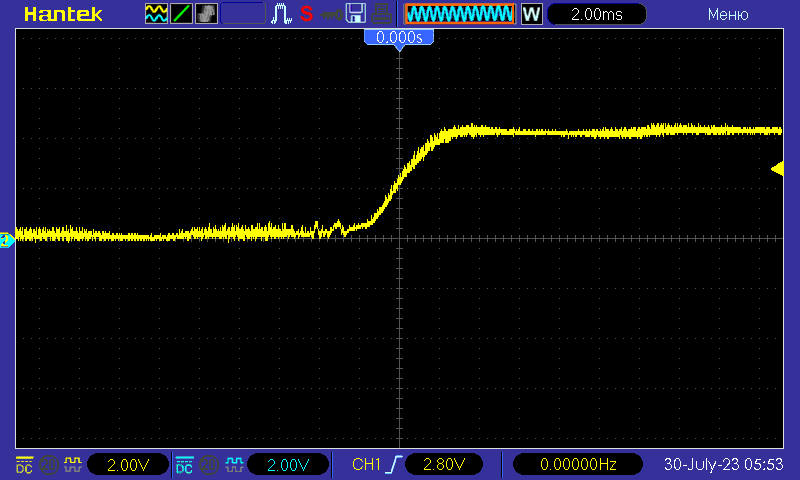Click the yellow CH1 square-wave probe icon
This screenshot has width=800, height=480.
coord(73,465)
